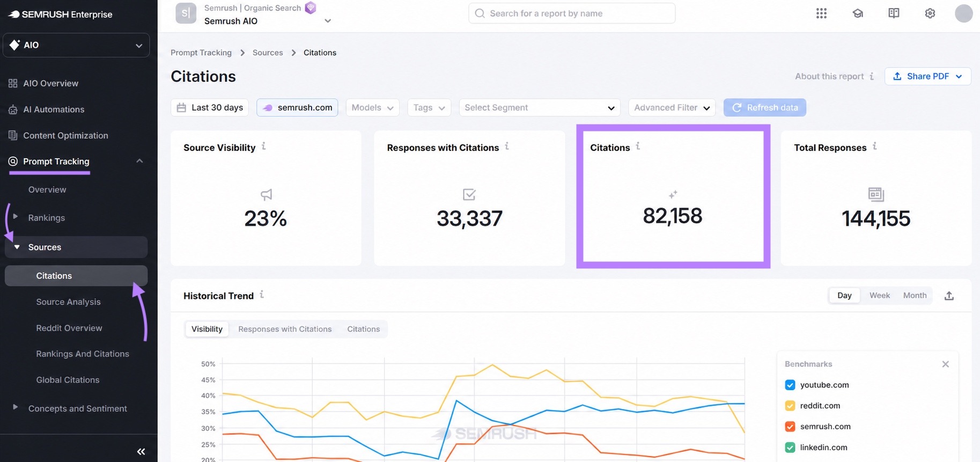Click the Source Visibility info icon
Viewport: 980px width, 462px height.
264,146
